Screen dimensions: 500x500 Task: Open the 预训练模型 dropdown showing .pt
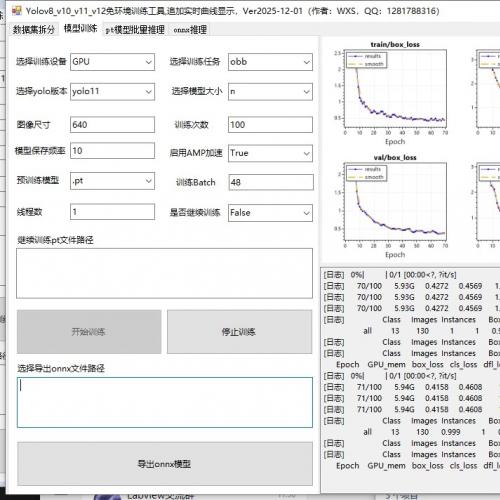click(112, 181)
